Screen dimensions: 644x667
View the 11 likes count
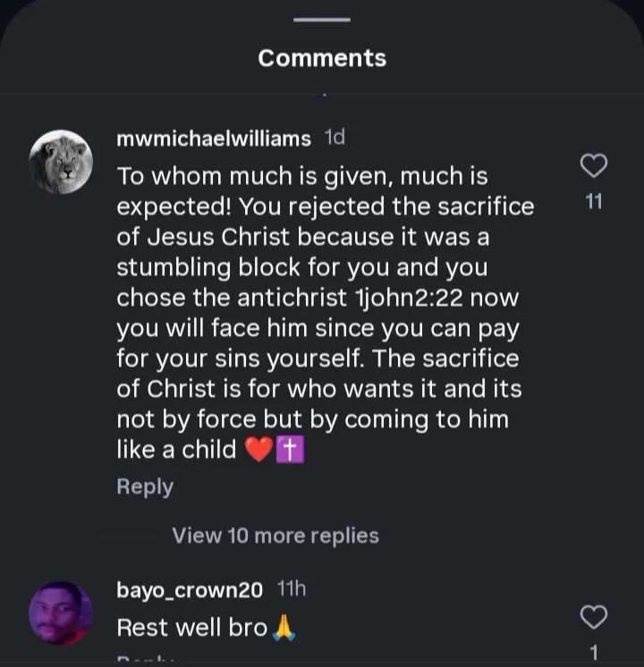tap(594, 202)
